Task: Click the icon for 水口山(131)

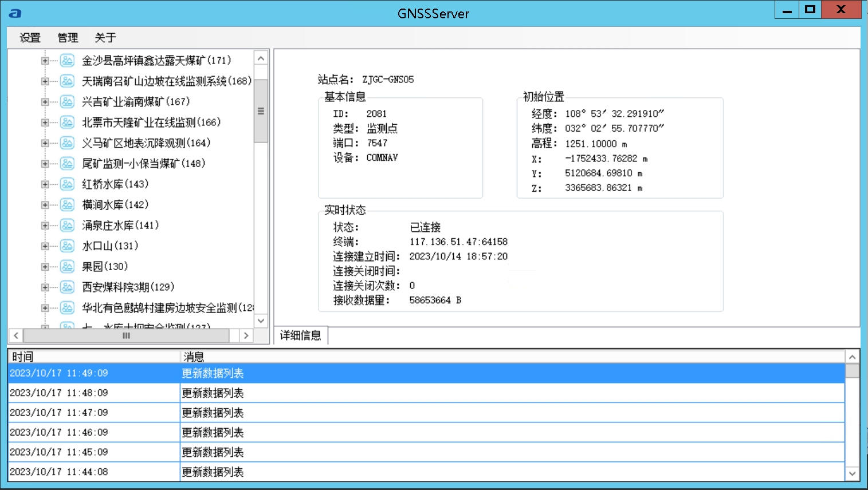Action: coord(67,246)
